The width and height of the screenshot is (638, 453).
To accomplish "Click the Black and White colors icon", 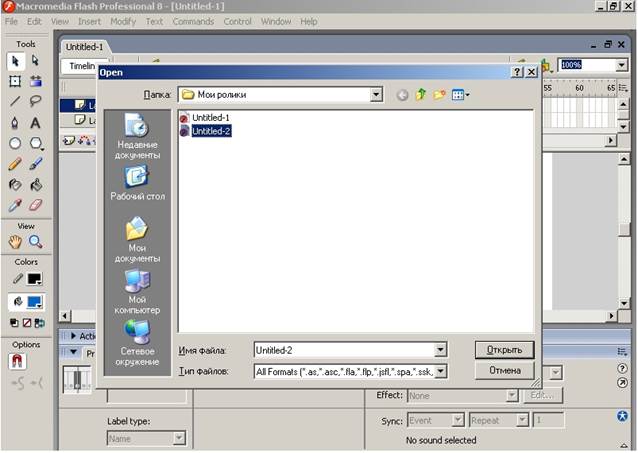I will coord(14,323).
